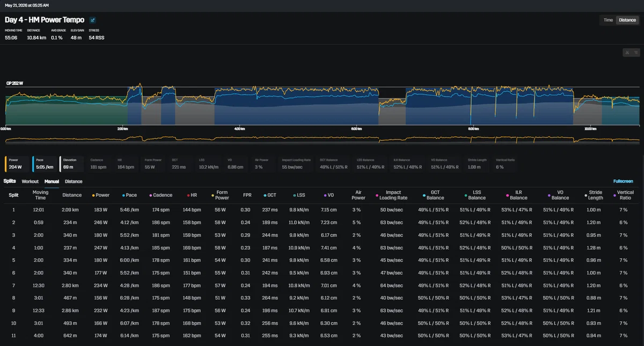Enable the Cadence metric tile
Viewport: 644px width, 346px height.
[x=99, y=164]
